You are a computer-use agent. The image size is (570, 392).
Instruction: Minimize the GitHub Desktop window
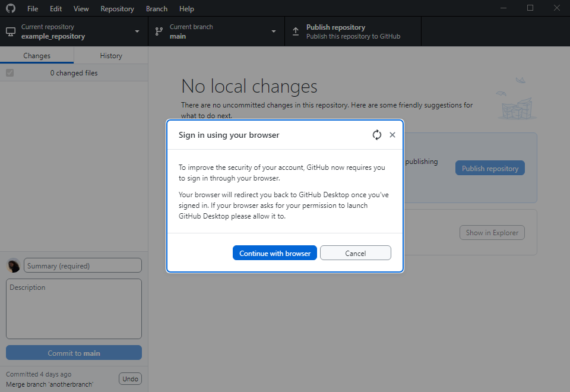[503, 8]
